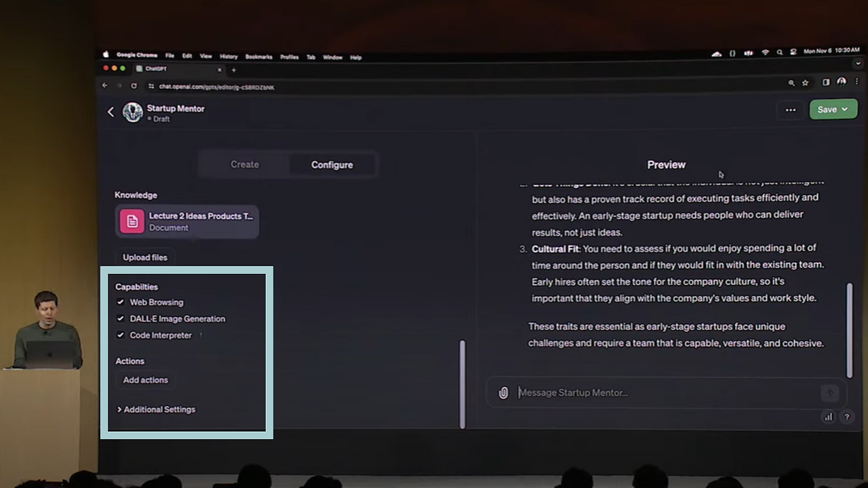The width and height of the screenshot is (868, 488).
Task: Open the History menu
Action: click(x=229, y=57)
